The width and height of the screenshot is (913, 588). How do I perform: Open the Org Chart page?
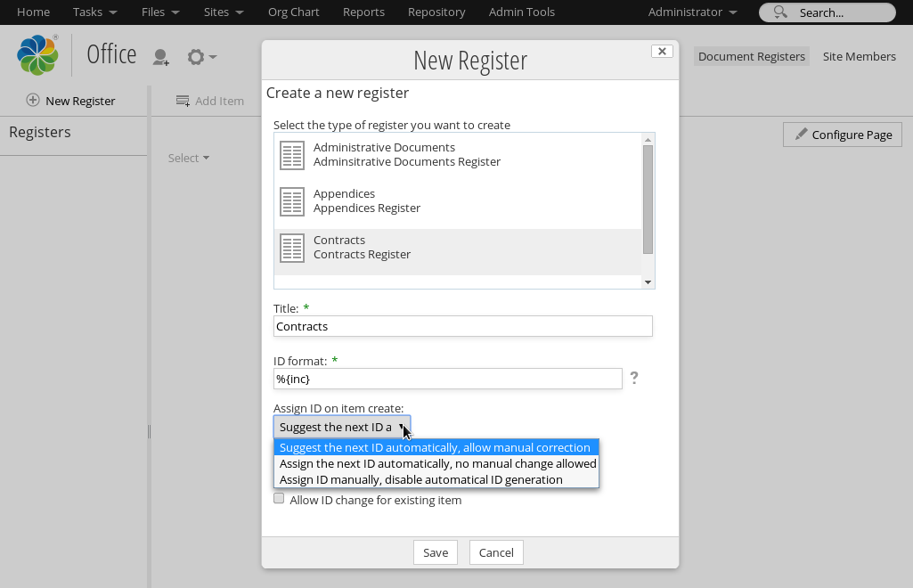tap(293, 12)
